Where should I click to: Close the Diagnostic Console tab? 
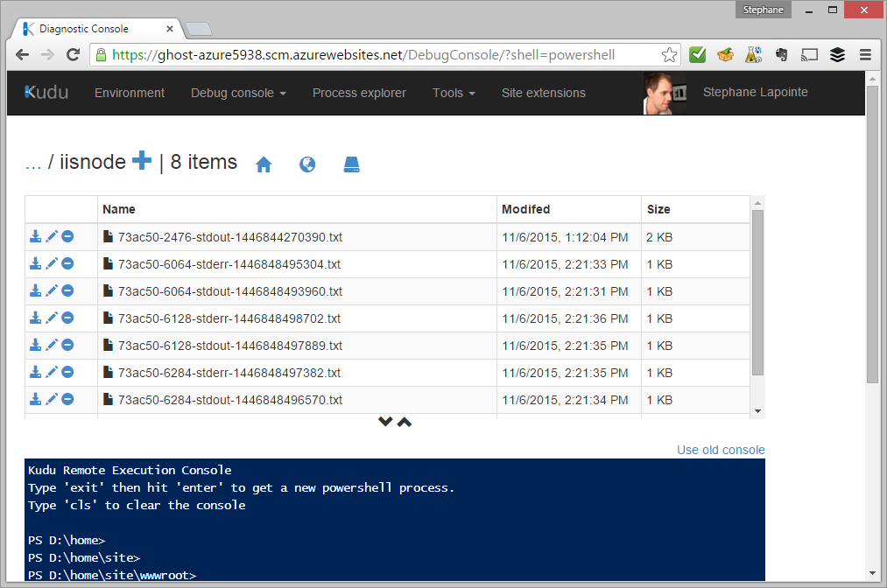click(x=169, y=29)
